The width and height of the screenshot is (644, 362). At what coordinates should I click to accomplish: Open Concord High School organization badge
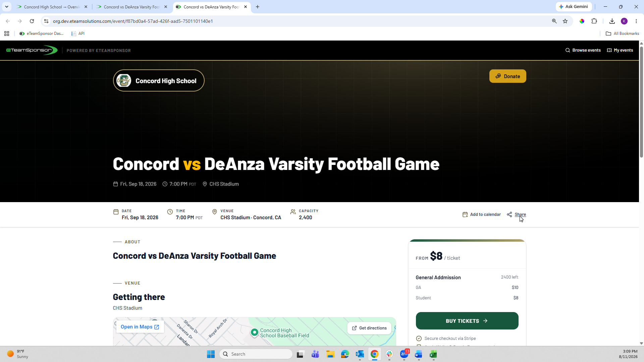click(x=159, y=80)
